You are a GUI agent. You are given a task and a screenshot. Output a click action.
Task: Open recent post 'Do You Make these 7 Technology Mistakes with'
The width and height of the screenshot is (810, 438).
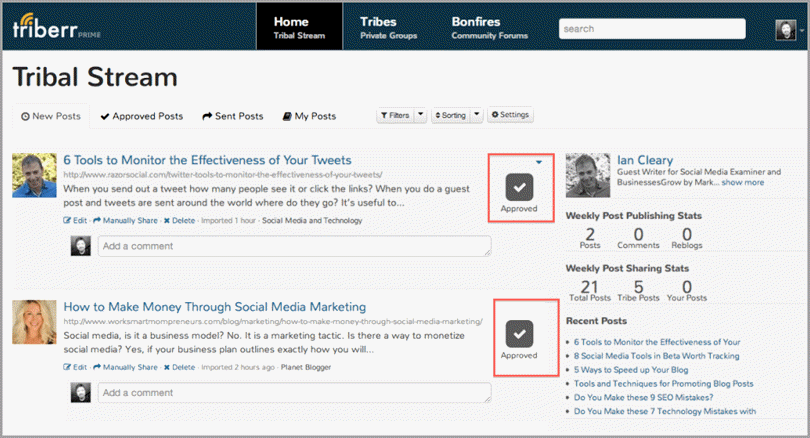tap(665, 412)
